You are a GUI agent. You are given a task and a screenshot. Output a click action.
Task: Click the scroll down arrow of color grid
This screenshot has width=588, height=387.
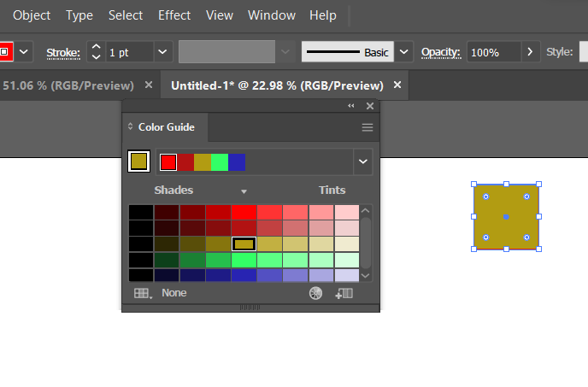[x=366, y=276]
